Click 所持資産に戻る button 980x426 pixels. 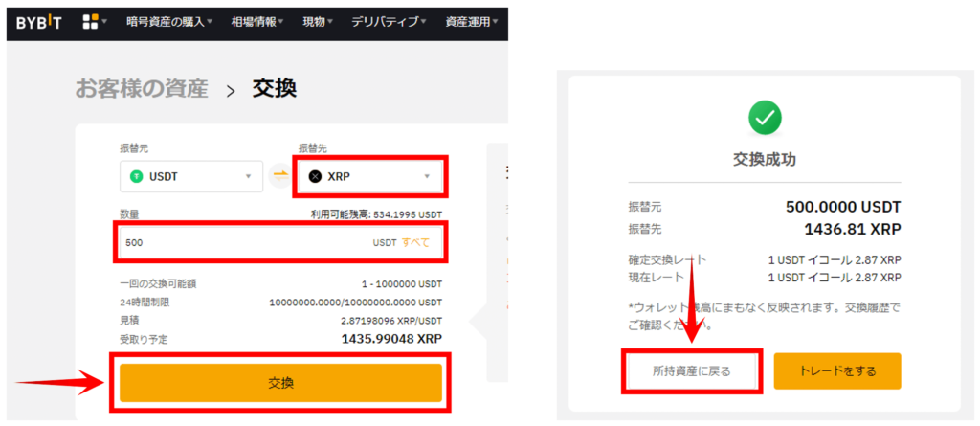click(691, 370)
